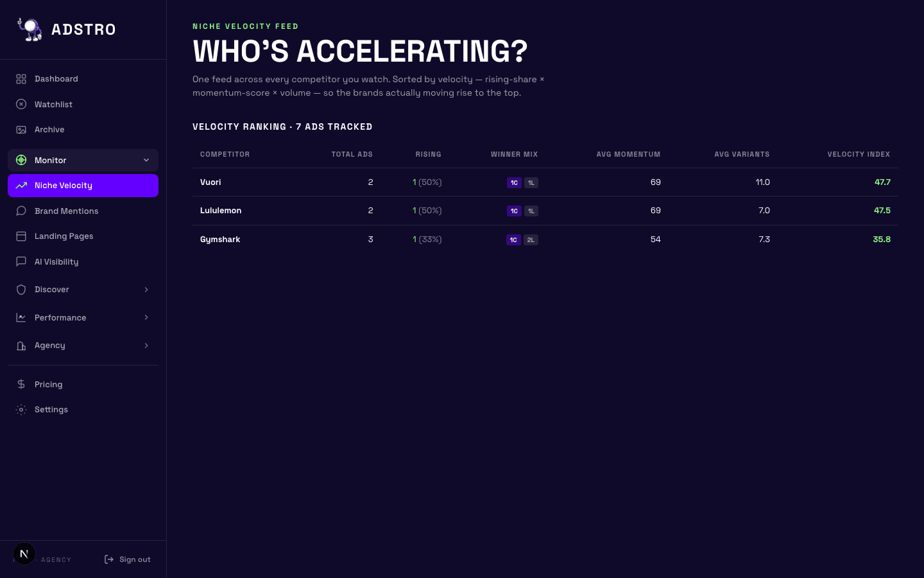Expand the Agency section chevron
This screenshot has width=924, height=578.
[x=146, y=346]
